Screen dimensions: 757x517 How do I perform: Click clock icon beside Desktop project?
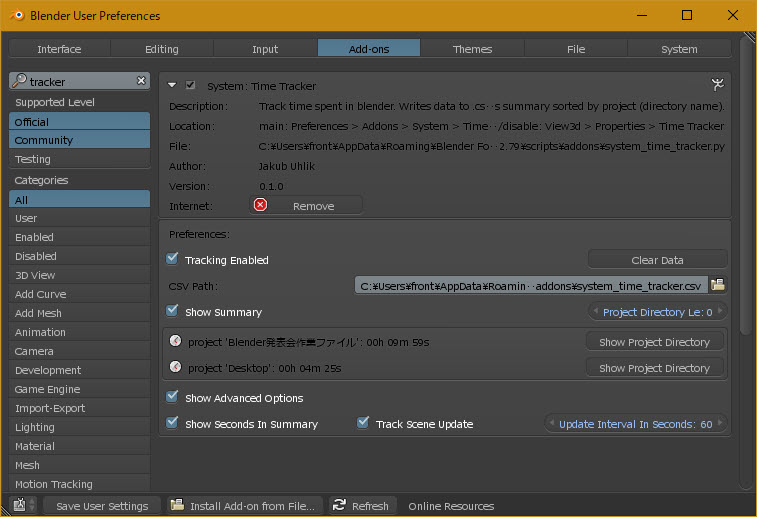coord(175,367)
